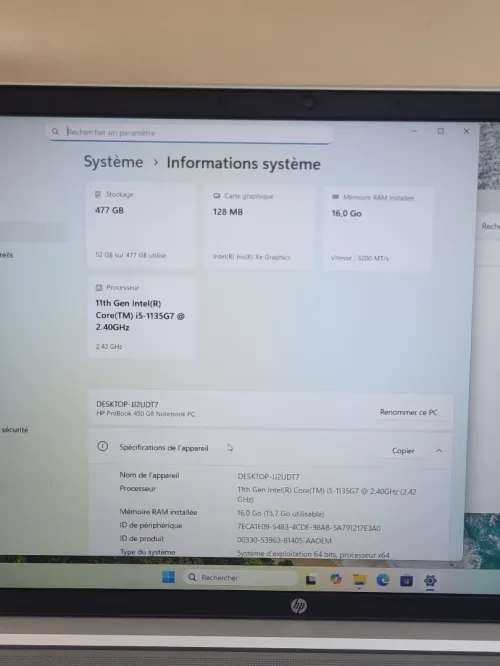The height and width of the screenshot is (666, 500).
Task: Go back to Système breadcrumb
Action: point(113,162)
